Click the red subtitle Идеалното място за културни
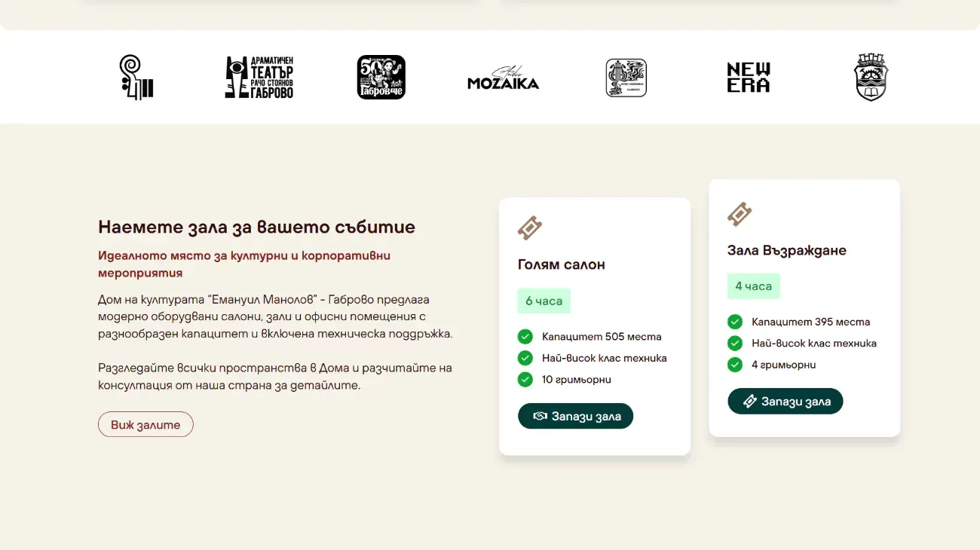Screen dimensions: 980x550 [x=244, y=264]
